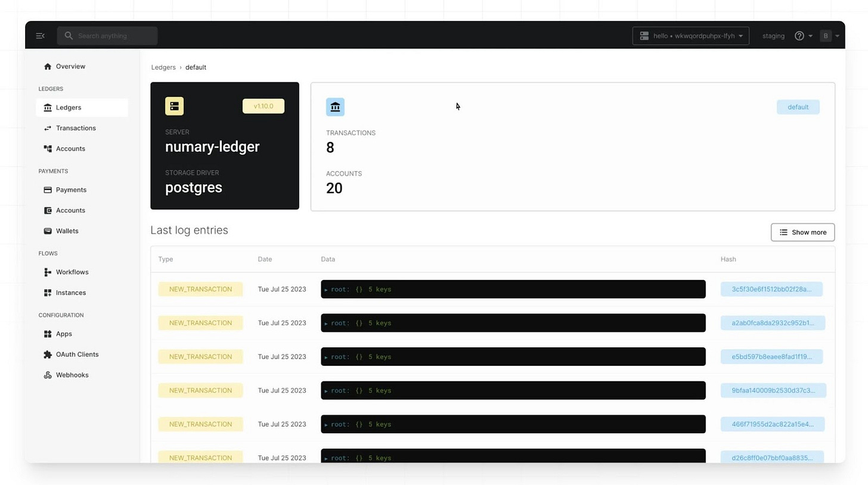This screenshot has height=485, width=868.
Task: Click the Webhooks icon
Action: [x=48, y=375]
